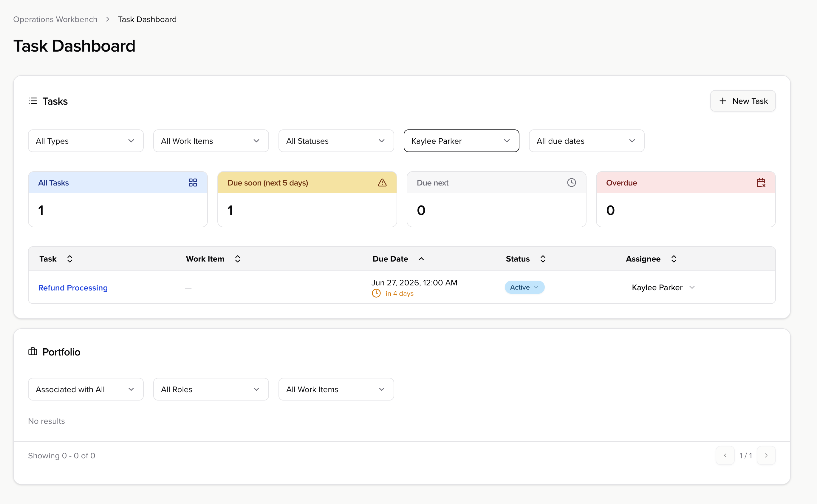Click the Due next clock icon
The width and height of the screenshot is (817, 504).
pos(571,183)
